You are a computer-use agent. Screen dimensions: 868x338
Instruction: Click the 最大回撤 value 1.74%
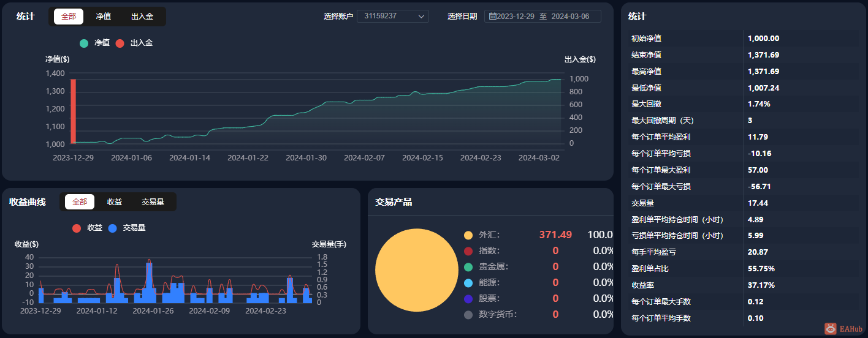click(759, 104)
